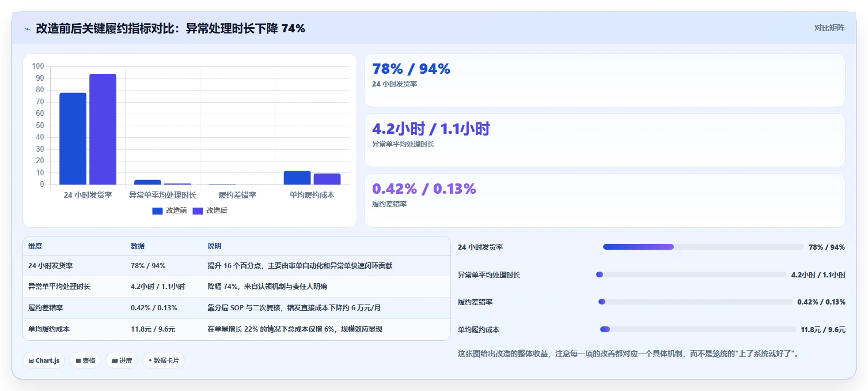Click the 提升 16 个百分点 description cell
The width and height of the screenshot is (868, 391).
326,266
